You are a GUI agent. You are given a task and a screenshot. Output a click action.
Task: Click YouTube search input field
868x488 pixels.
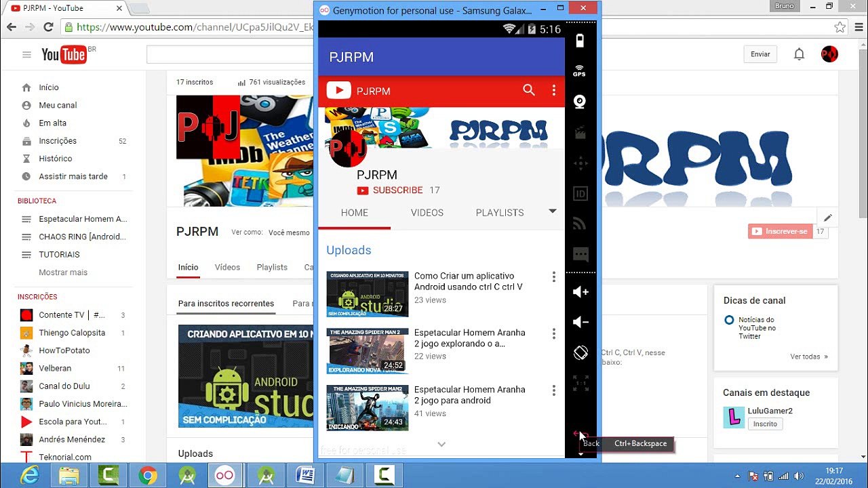(x=231, y=54)
